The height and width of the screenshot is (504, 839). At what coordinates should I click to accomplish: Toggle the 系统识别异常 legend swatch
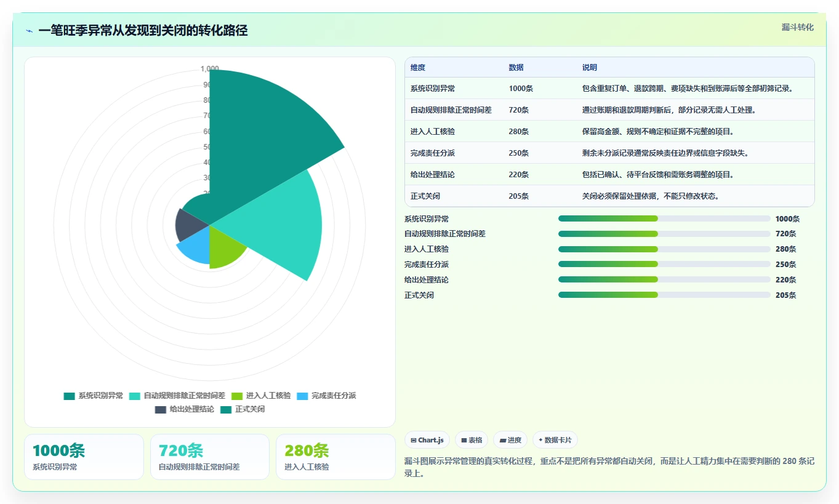69,396
